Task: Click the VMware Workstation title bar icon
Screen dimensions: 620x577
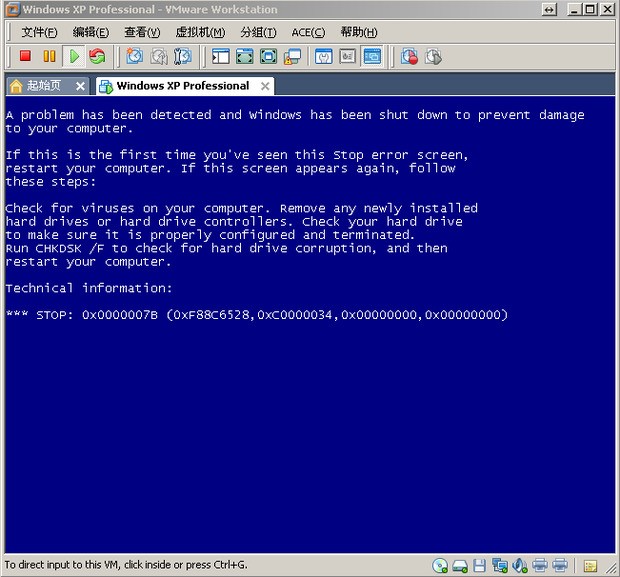Action: 13,9
